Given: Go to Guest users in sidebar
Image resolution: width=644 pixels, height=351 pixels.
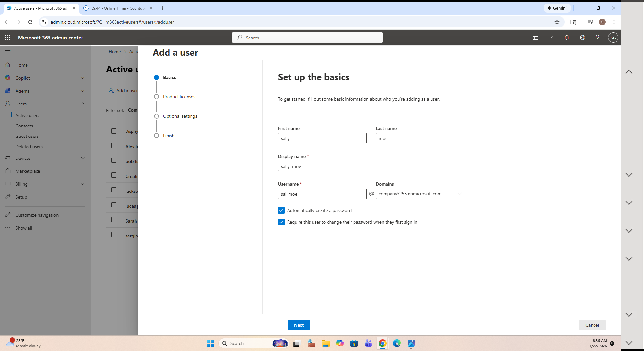Looking at the screenshot, I should (x=27, y=136).
